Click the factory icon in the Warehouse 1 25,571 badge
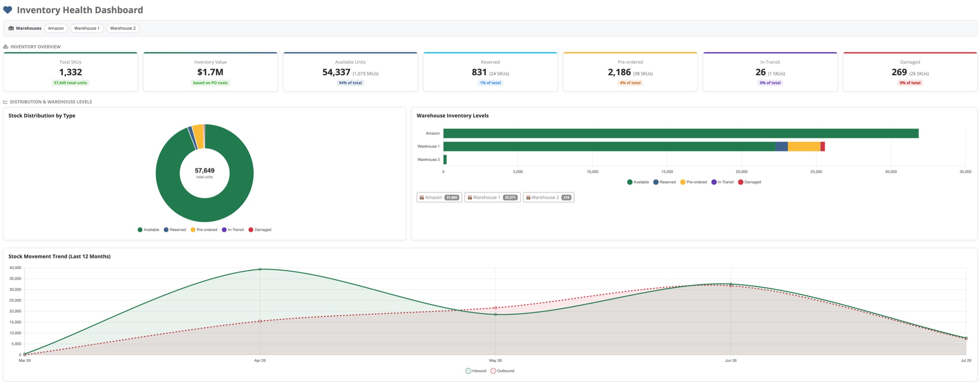 click(x=470, y=198)
